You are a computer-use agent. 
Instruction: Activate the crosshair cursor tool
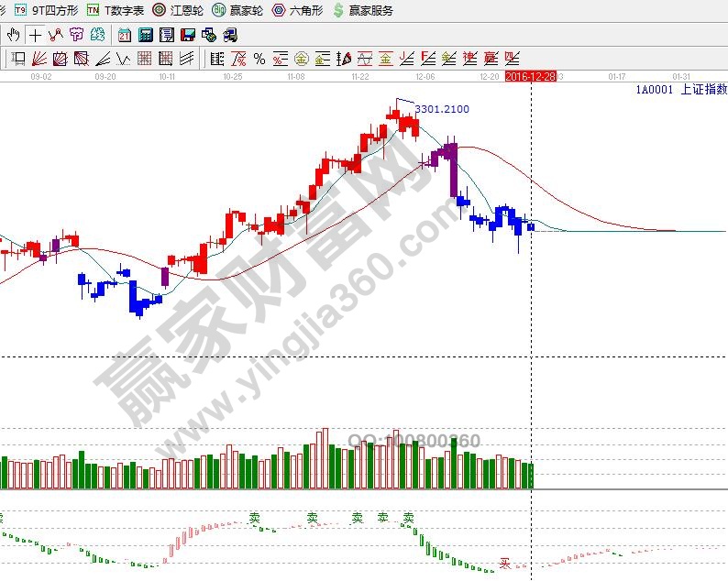tap(35, 36)
